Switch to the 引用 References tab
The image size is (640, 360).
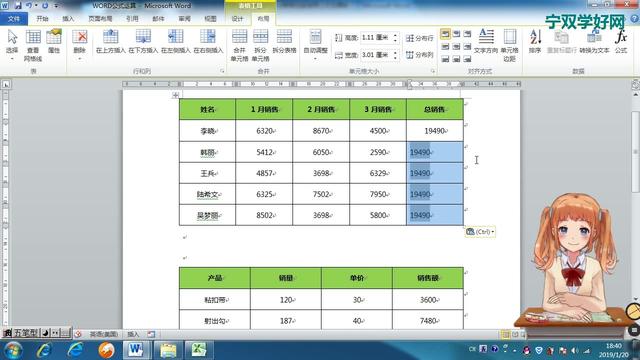coord(132,19)
